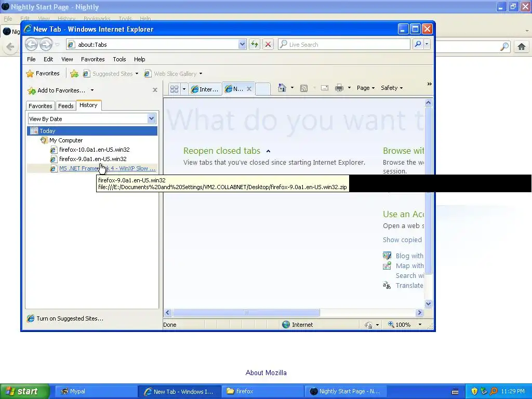Screen dimensions: 532x399
Task: Click the empty new tab button
Action: (262, 89)
